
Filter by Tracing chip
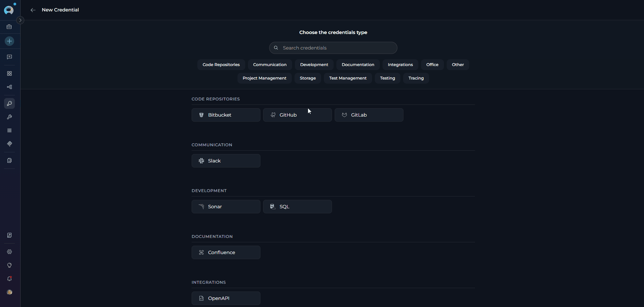click(416, 78)
